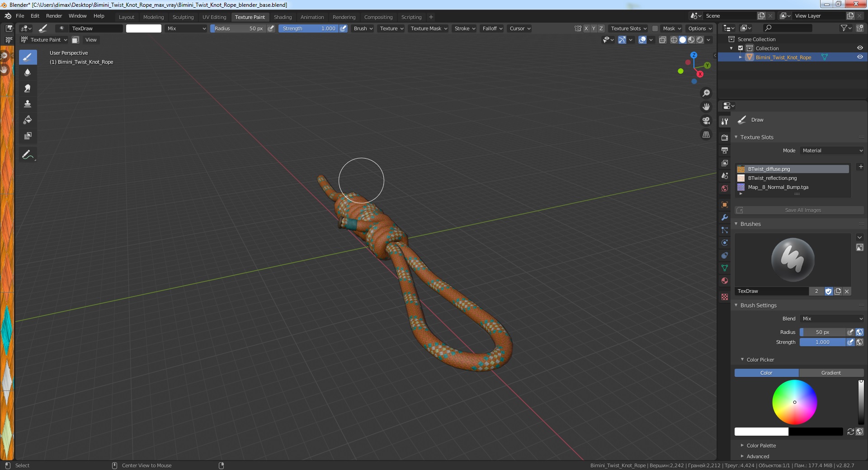This screenshot has width=868, height=470.
Task: Hide Collection with its eye icon
Action: click(x=860, y=48)
